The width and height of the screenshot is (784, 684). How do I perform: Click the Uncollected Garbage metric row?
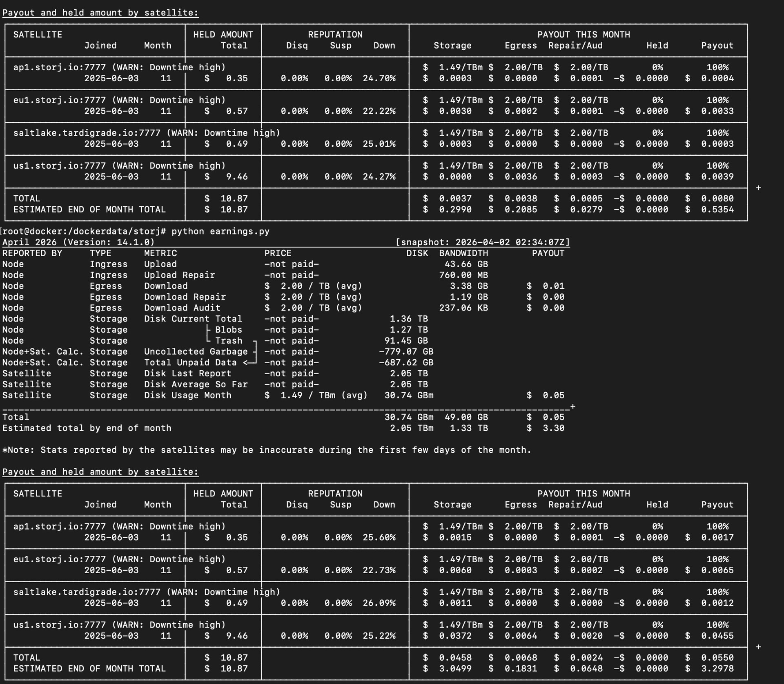tap(196, 351)
